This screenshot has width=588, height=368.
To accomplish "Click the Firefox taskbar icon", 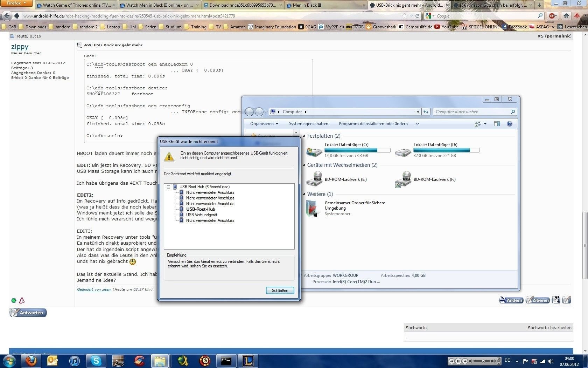I will [x=31, y=361].
